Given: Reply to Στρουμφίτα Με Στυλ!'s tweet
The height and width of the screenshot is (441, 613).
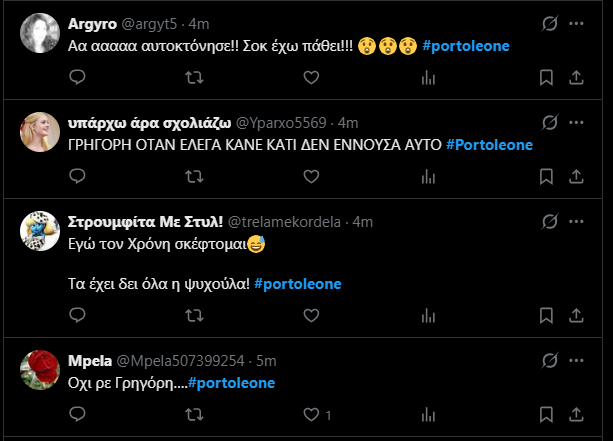Looking at the screenshot, I should [78, 314].
